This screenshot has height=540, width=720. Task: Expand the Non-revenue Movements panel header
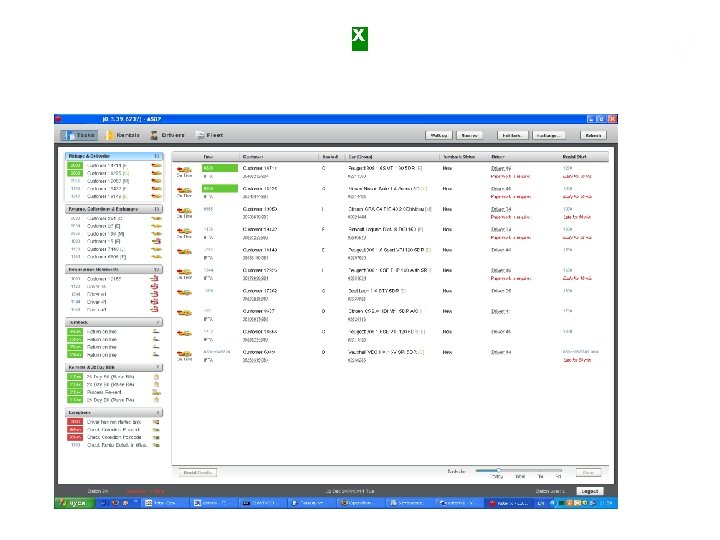(x=114, y=270)
